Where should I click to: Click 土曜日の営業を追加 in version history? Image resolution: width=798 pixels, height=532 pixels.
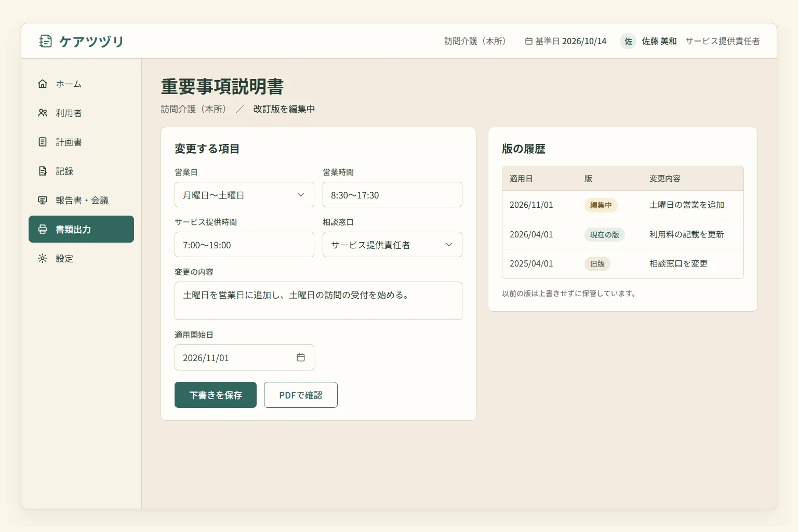pos(687,205)
